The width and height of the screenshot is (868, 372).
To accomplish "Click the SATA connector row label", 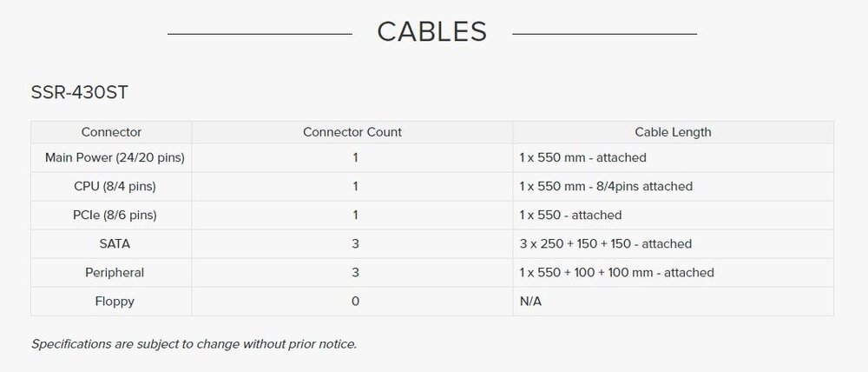I will pos(115,244).
